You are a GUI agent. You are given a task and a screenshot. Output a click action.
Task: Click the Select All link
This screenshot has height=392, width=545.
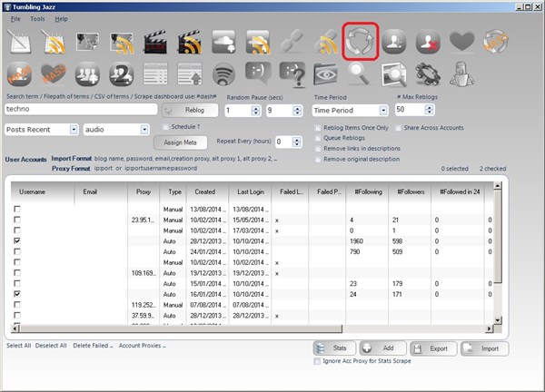19,346
